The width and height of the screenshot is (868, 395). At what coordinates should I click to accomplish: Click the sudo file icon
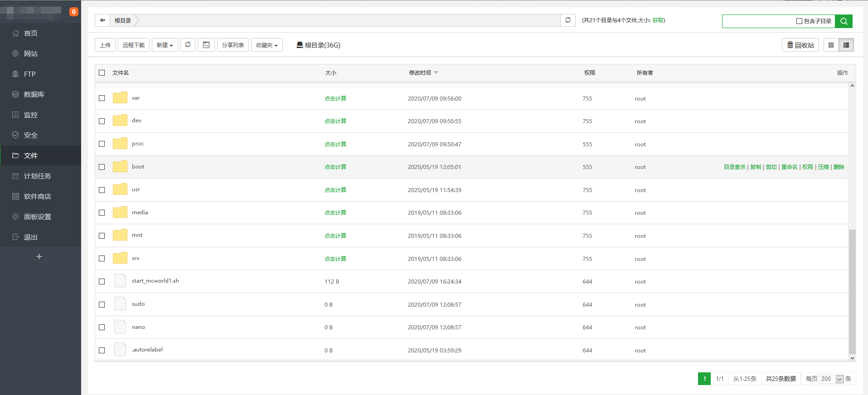(x=120, y=304)
